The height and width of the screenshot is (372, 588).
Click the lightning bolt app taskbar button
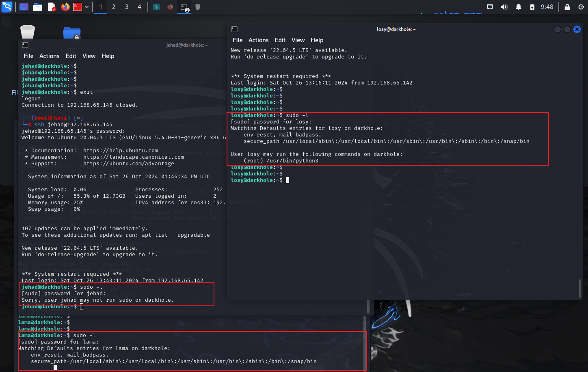coord(156,7)
